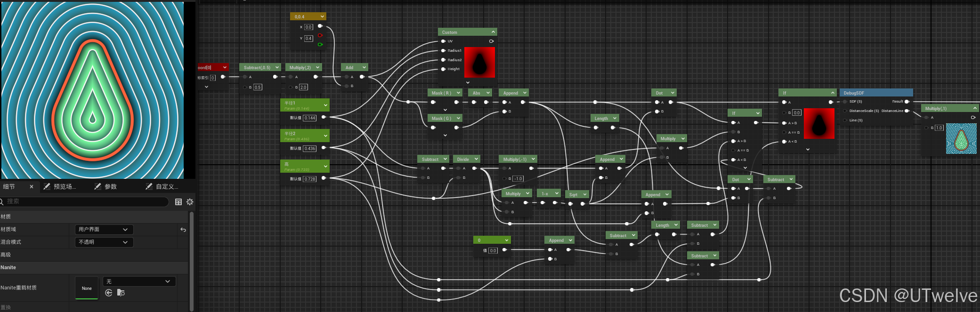
Task: Click the pencil icon of 预览场 tab
Action: pos(47,187)
